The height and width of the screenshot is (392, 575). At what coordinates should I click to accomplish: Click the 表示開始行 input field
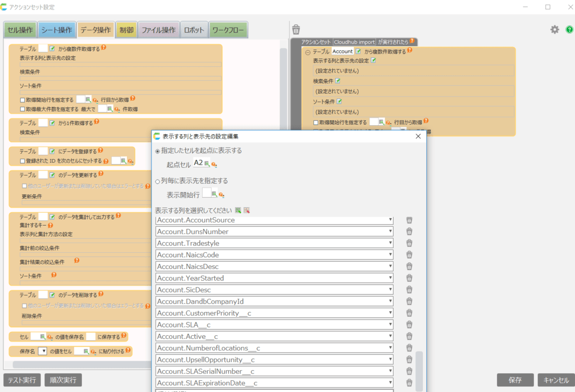point(207,193)
